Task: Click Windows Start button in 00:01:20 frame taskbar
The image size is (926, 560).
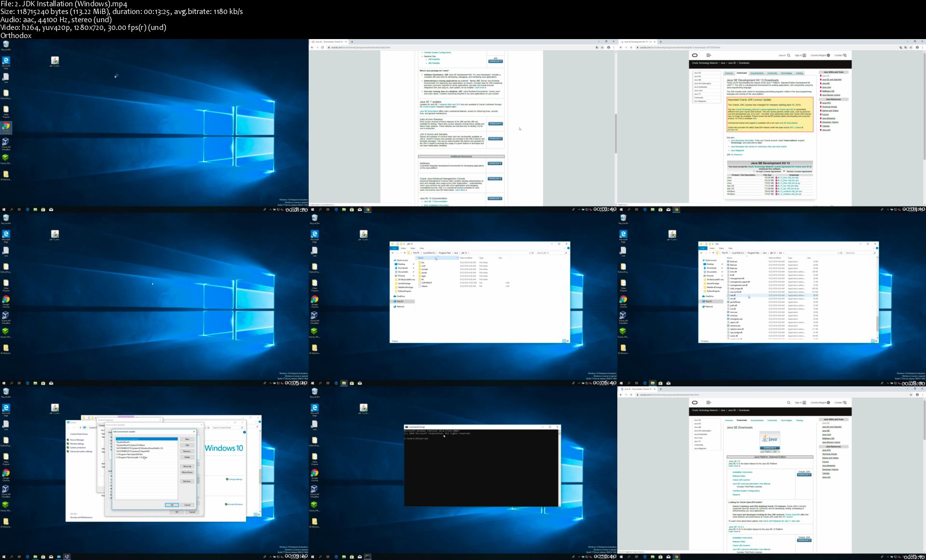Action: [x=4, y=209]
